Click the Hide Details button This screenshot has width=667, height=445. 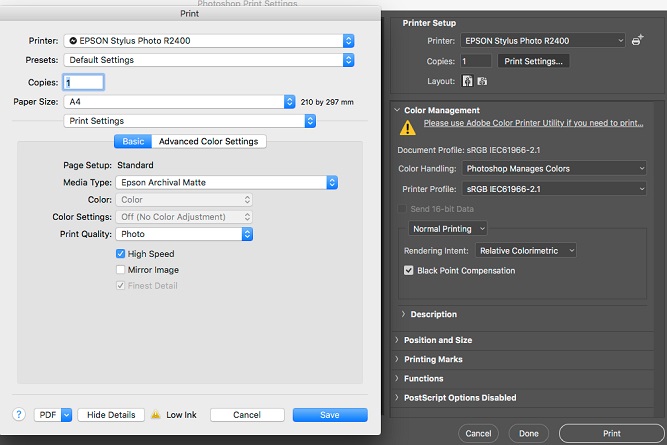point(111,415)
